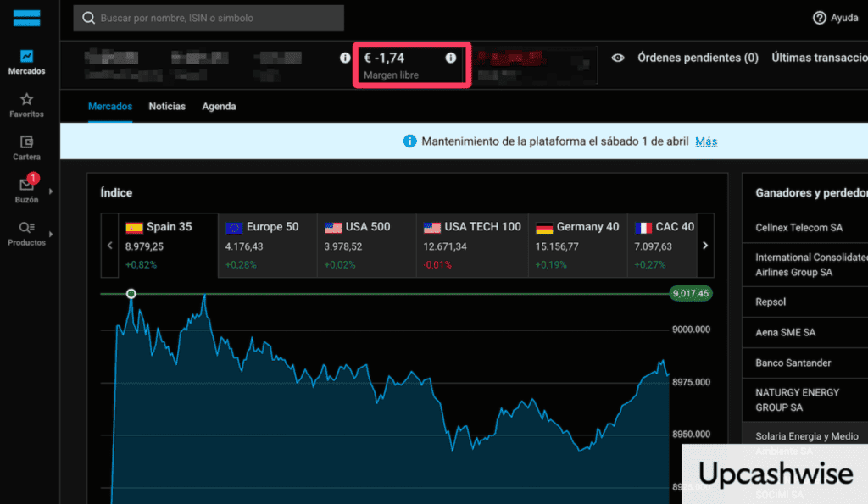Expand the Productos submenu arrow
The image size is (868, 504).
51,234
